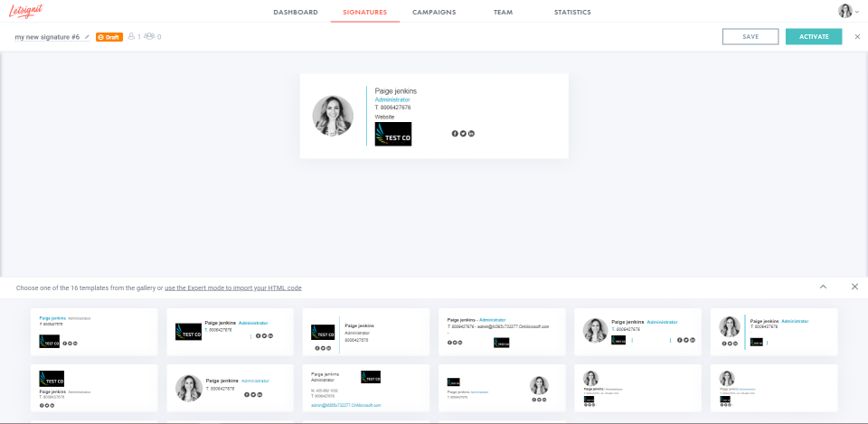Image resolution: width=868 pixels, height=424 pixels.
Task: Click the orange Draft status badge
Action: pyautogui.click(x=109, y=37)
